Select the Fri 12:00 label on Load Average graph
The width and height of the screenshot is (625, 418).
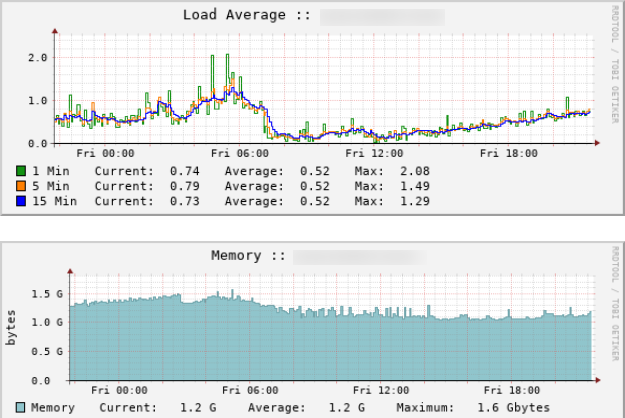(372, 154)
